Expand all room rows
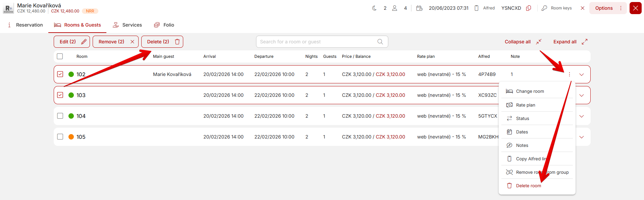The image size is (644, 200). pos(570,42)
